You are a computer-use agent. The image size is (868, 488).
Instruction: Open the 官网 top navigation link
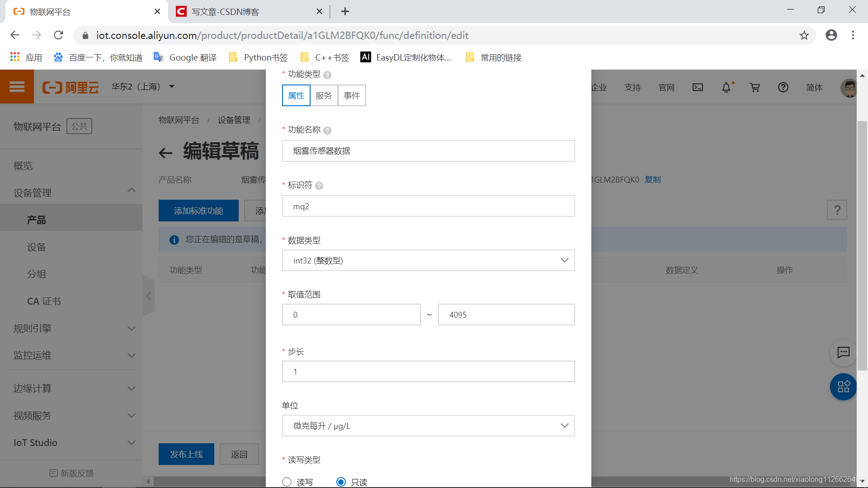(666, 87)
